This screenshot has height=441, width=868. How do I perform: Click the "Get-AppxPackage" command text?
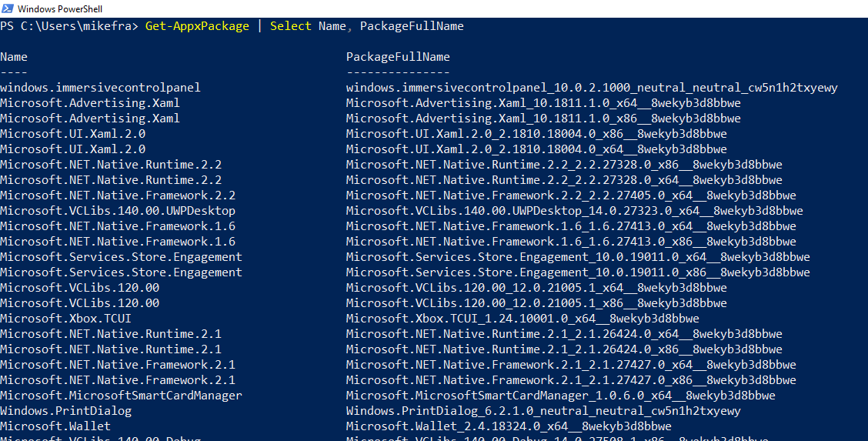point(197,26)
